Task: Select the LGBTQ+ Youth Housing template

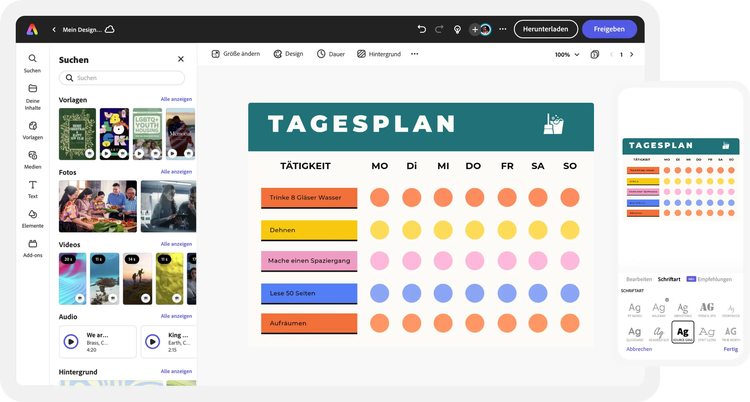Action: 147,134
